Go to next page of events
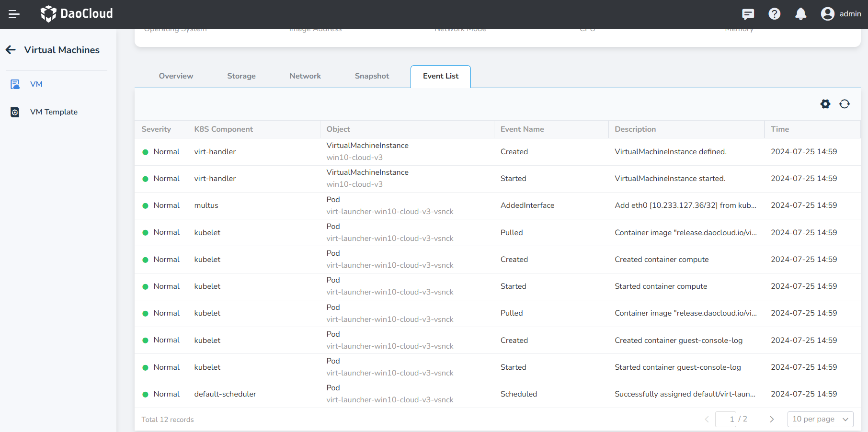Image resolution: width=868 pixels, height=432 pixels. [772, 419]
